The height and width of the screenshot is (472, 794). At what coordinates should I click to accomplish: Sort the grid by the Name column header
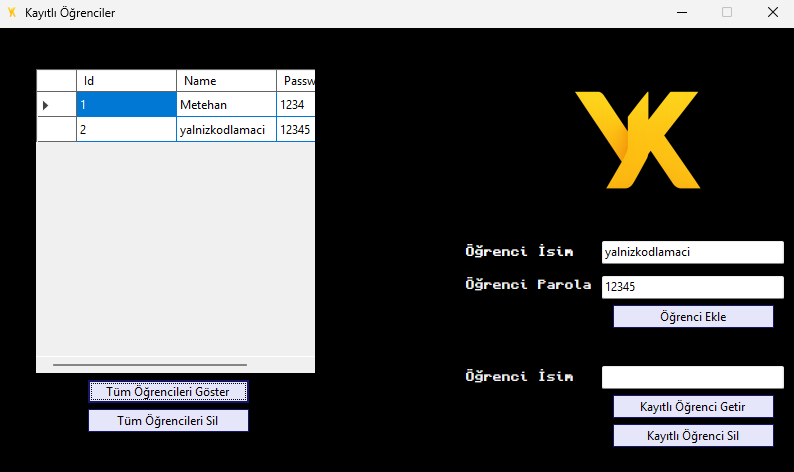pos(226,81)
